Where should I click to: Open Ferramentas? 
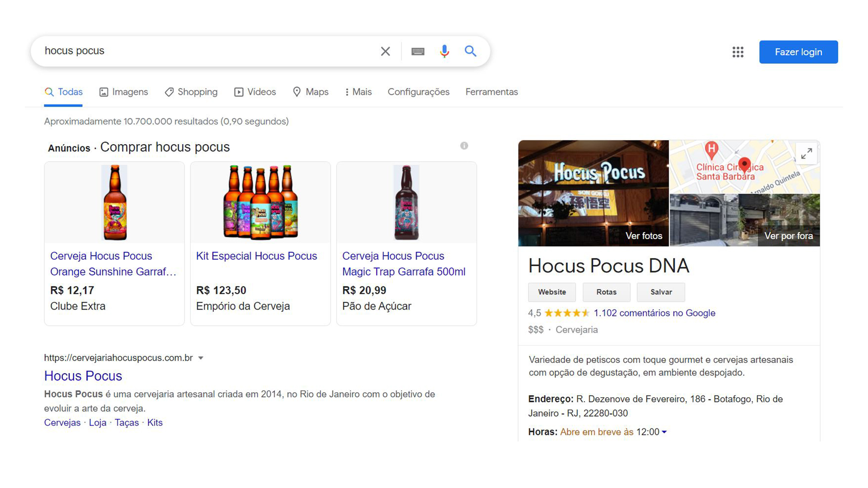pos(491,92)
